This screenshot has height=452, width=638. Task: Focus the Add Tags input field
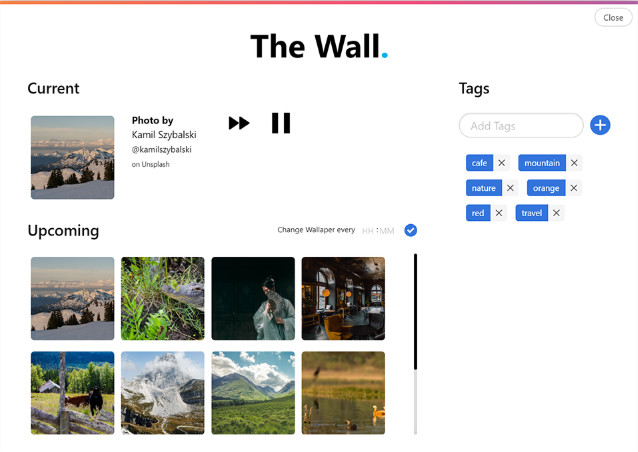click(x=521, y=125)
